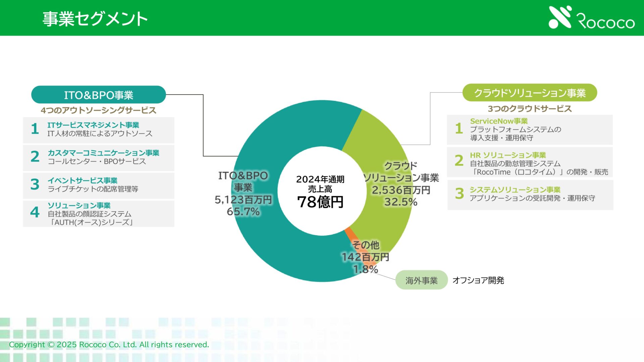This screenshot has height=362, width=644.
Task: Click ITサービスマネジメント事業 heading
Action: click(93, 125)
